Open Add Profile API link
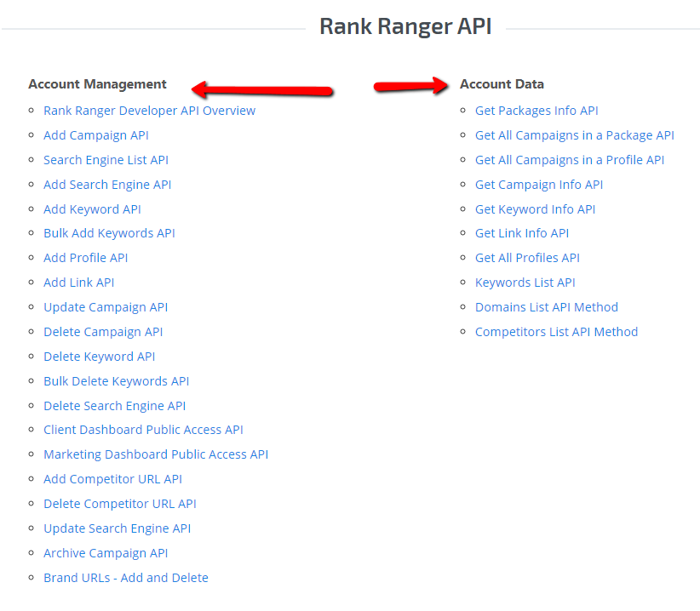The height and width of the screenshot is (611, 700). coord(86,258)
